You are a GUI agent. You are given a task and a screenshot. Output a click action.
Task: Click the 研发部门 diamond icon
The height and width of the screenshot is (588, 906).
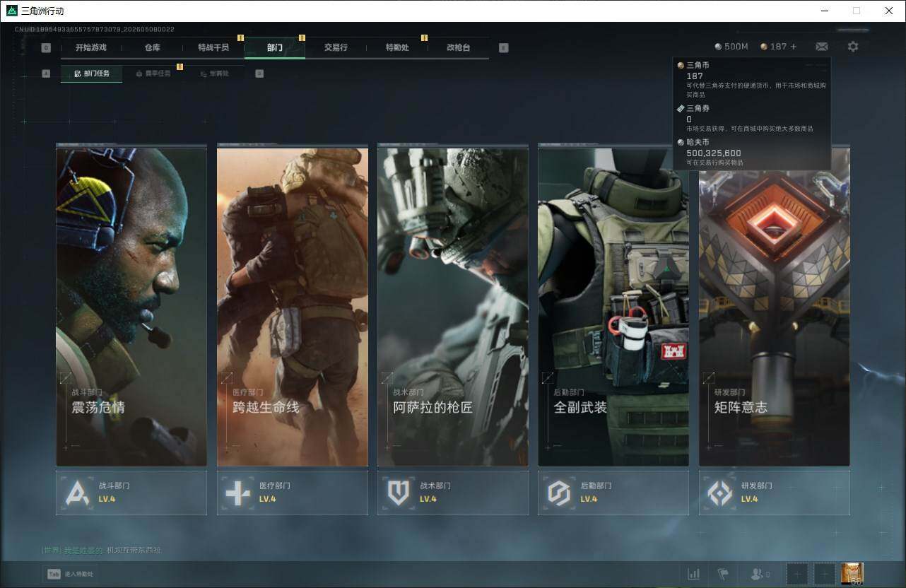(x=720, y=493)
